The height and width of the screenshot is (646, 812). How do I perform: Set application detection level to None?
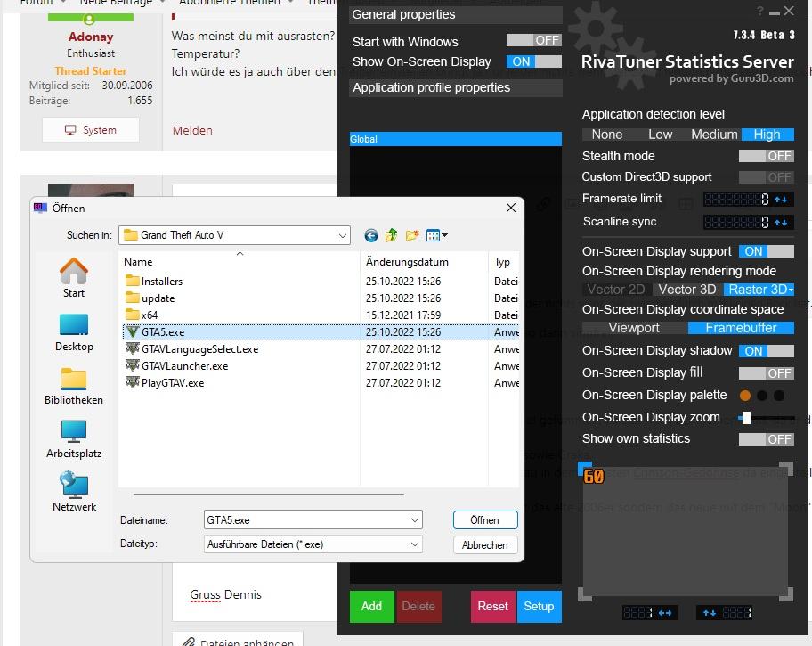(607, 135)
